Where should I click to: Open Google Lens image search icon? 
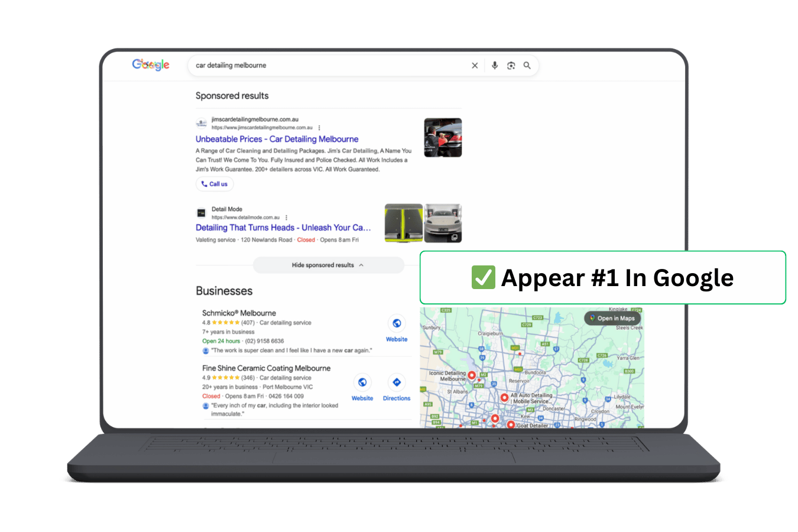511,66
